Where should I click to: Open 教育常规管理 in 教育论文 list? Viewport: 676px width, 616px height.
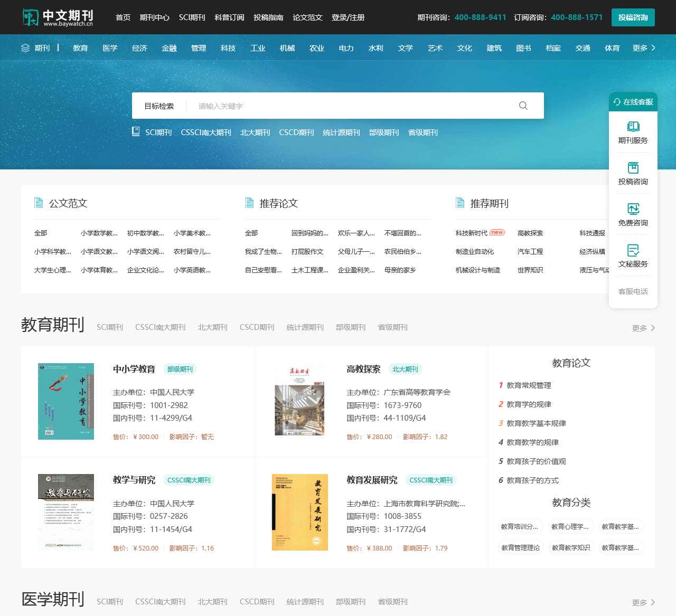coord(529,385)
